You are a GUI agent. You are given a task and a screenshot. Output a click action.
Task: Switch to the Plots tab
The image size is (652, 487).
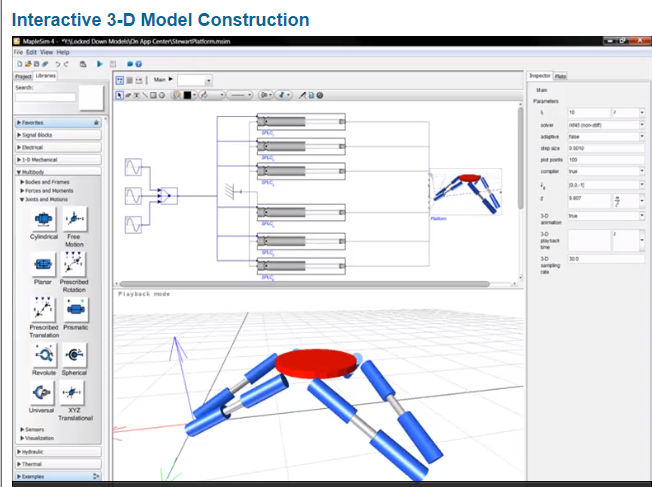pos(561,76)
